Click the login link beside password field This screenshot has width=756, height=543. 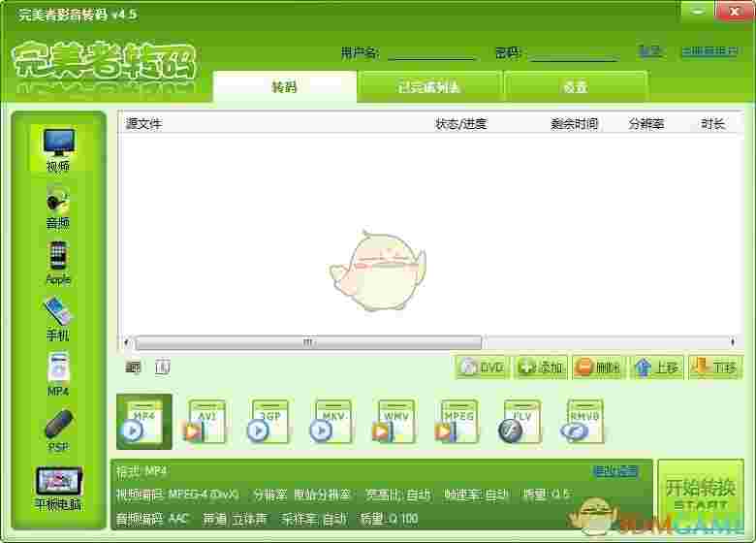coord(649,50)
